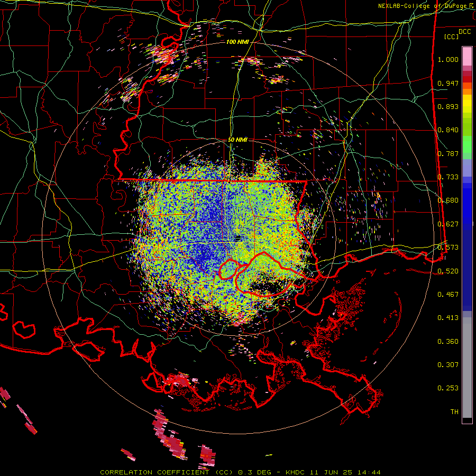
Task: Select the 0.520 color scale label
Action: pos(448,271)
